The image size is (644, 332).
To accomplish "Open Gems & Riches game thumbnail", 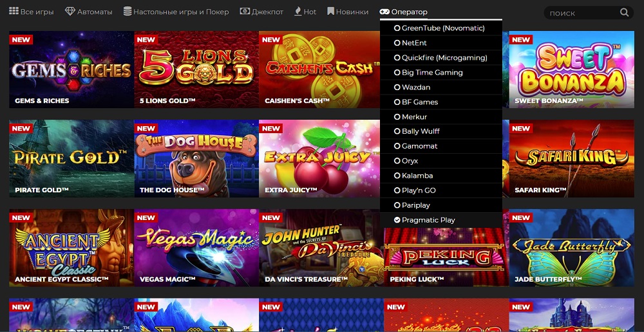I will pyautogui.click(x=71, y=69).
